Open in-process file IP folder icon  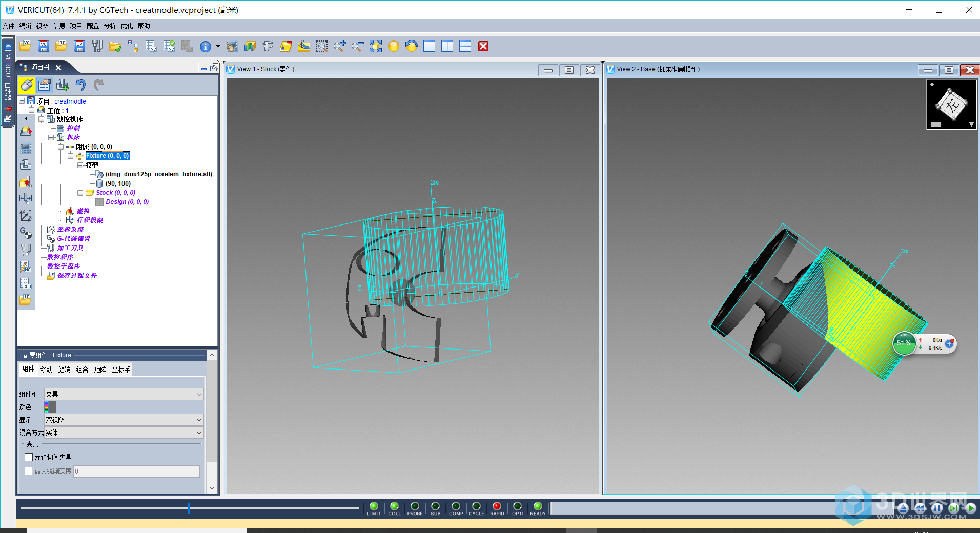point(62,47)
